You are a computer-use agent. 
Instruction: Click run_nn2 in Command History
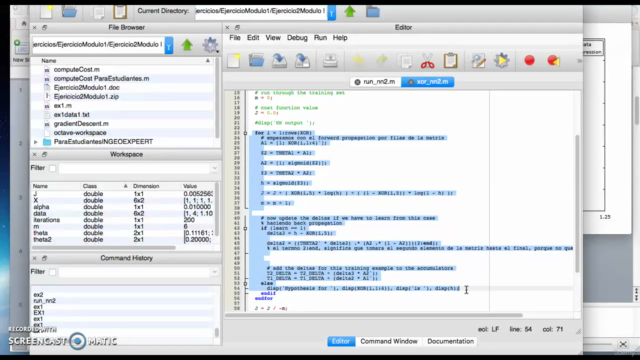coord(44,301)
